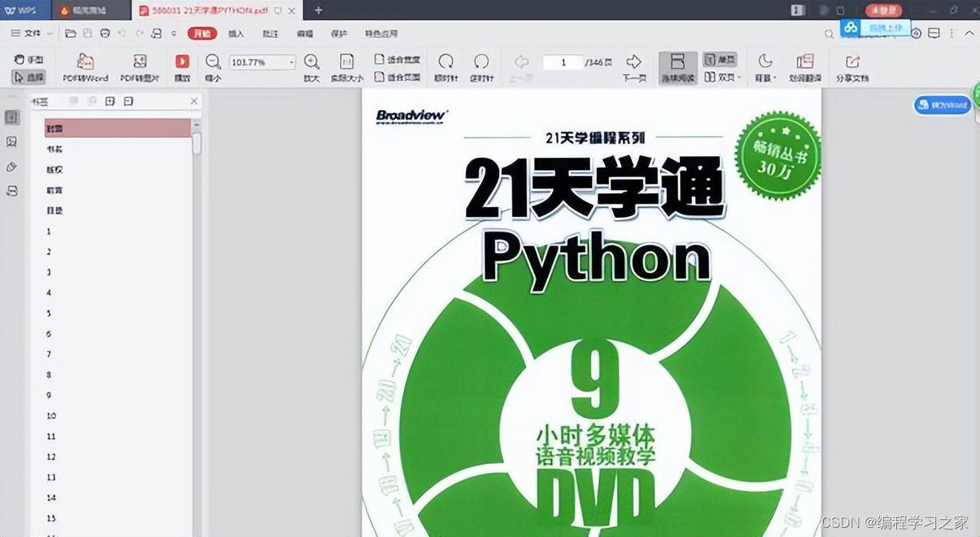Collapse all bookmarks with minus icon
This screenshot has height=537, width=980.
[128, 101]
